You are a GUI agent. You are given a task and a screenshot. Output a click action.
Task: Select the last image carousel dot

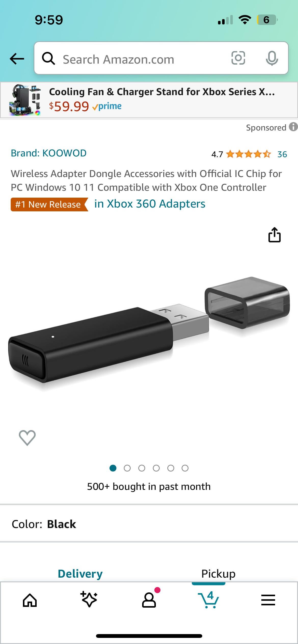(185, 468)
